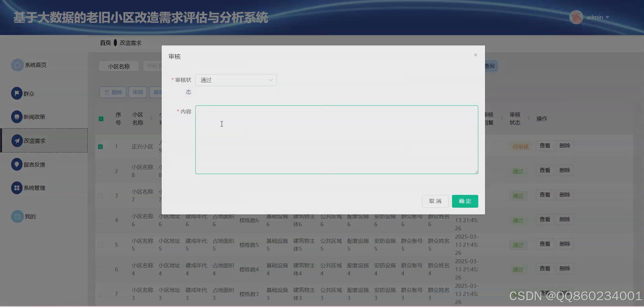Click 查看 for row 5 小区名称5
This screenshot has height=307, width=644.
(545, 244)
